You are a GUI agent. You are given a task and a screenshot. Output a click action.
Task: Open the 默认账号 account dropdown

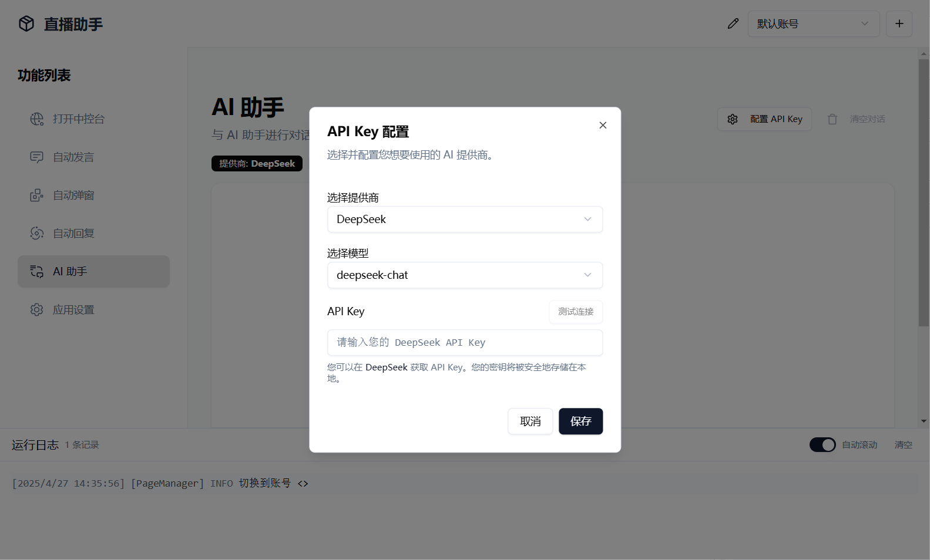click(x=813, y=23)
